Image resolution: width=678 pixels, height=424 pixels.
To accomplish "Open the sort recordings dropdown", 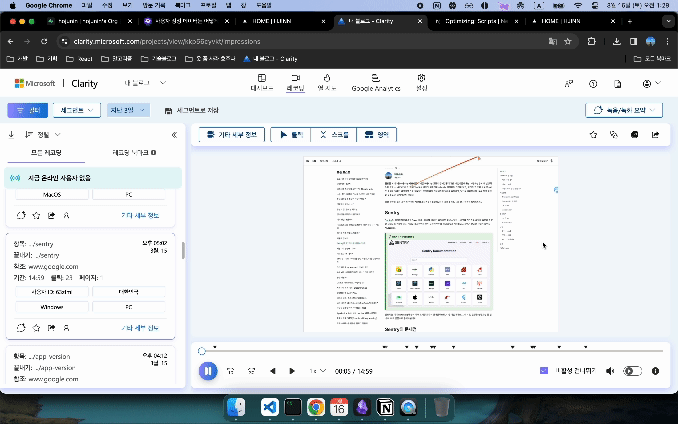I will pyautogui.click(x=42, y=135).
